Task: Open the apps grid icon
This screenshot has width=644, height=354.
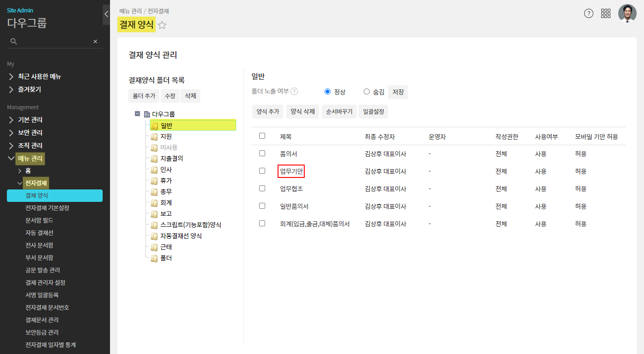Action: (606, 13)
